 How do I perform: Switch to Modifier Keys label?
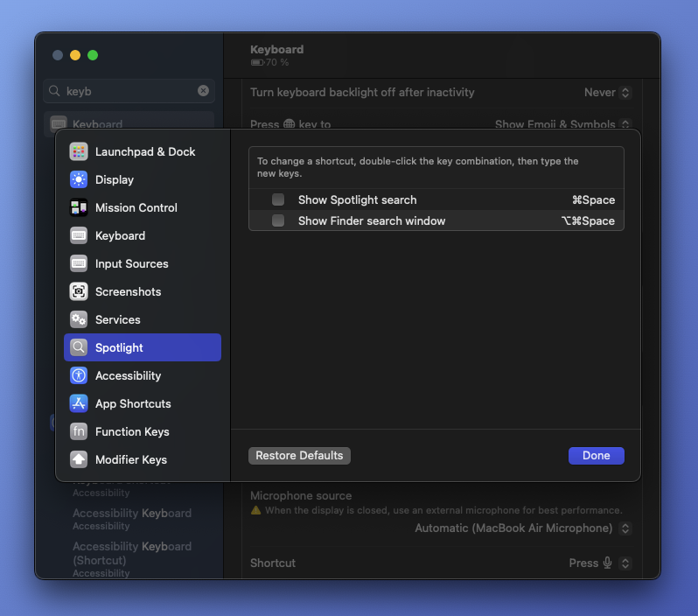[x=131, y=460]
